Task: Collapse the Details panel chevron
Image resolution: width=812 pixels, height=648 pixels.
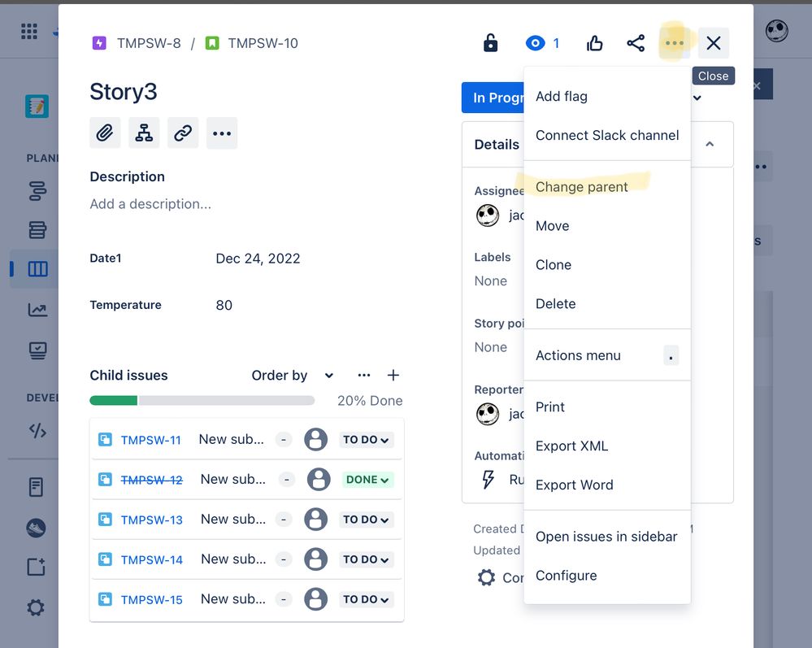Action: coord(710,144)
